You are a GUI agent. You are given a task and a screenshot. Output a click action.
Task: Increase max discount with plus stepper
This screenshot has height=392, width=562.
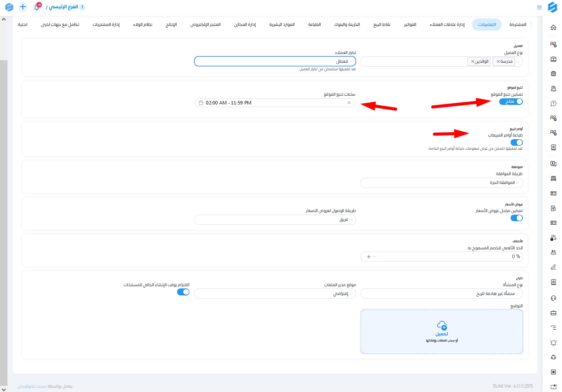[x=368, y=256]
